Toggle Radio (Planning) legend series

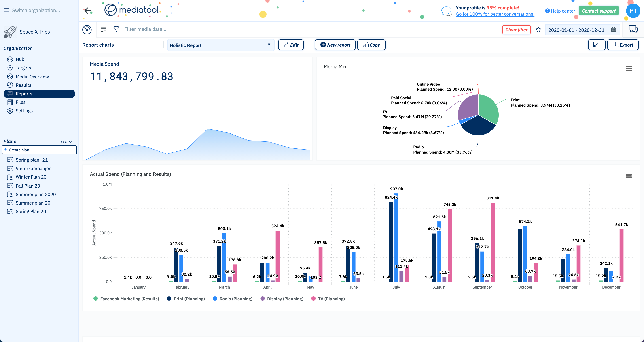[233, 299]
